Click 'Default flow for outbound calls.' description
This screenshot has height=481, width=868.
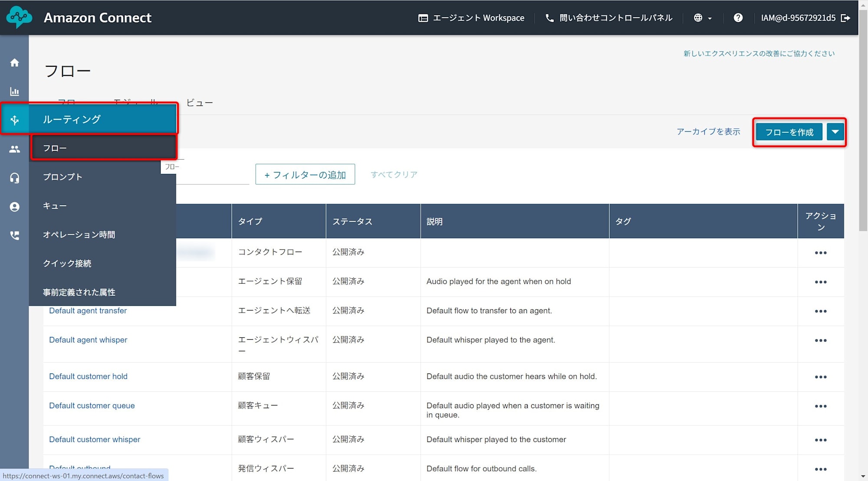click(x=481, y=468)
